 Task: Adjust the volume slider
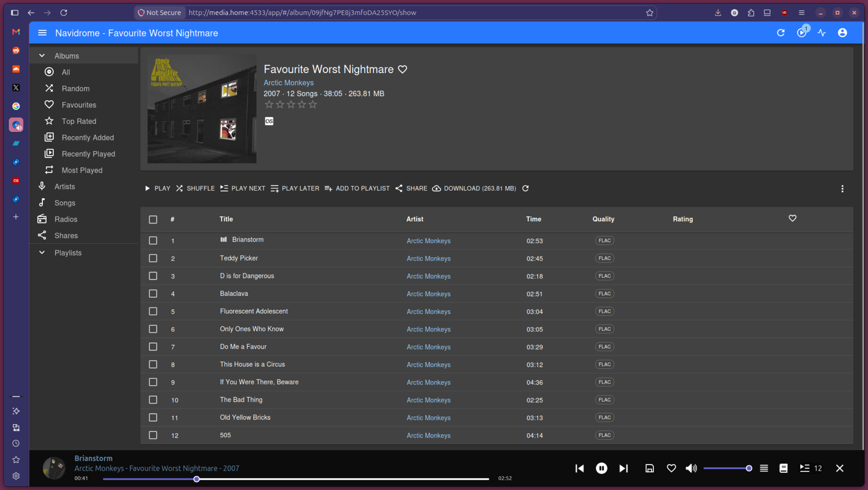[x=727, y=468]
